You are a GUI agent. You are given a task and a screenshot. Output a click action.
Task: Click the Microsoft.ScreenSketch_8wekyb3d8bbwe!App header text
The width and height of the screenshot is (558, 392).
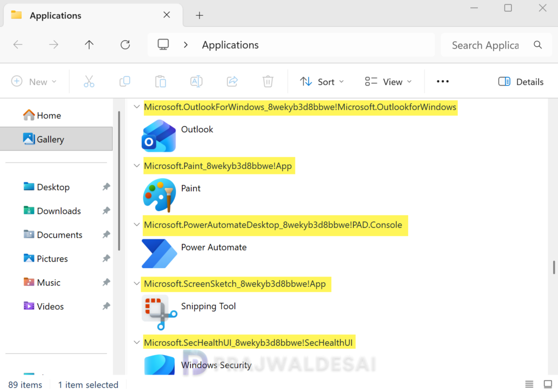pos(235,284)
